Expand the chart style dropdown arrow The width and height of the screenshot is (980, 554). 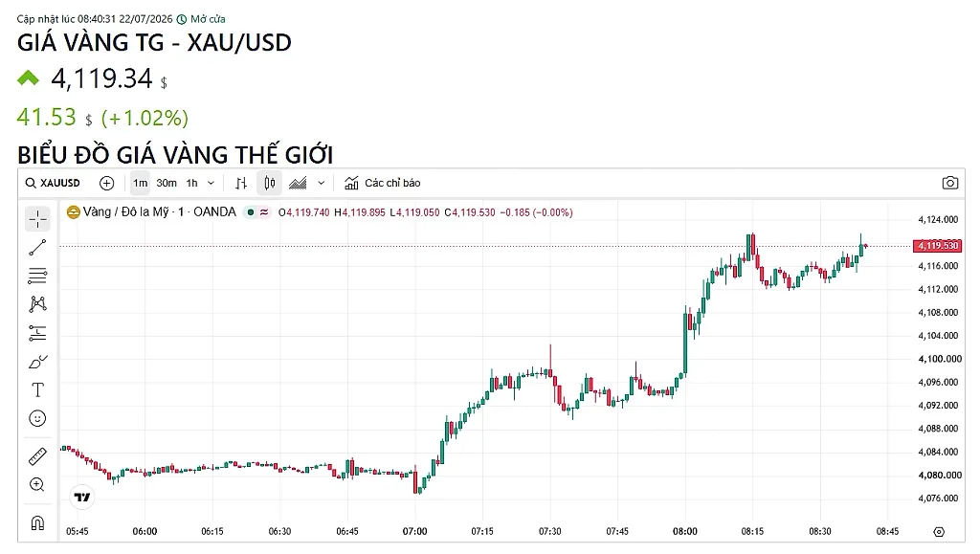(x=322, y=183)
